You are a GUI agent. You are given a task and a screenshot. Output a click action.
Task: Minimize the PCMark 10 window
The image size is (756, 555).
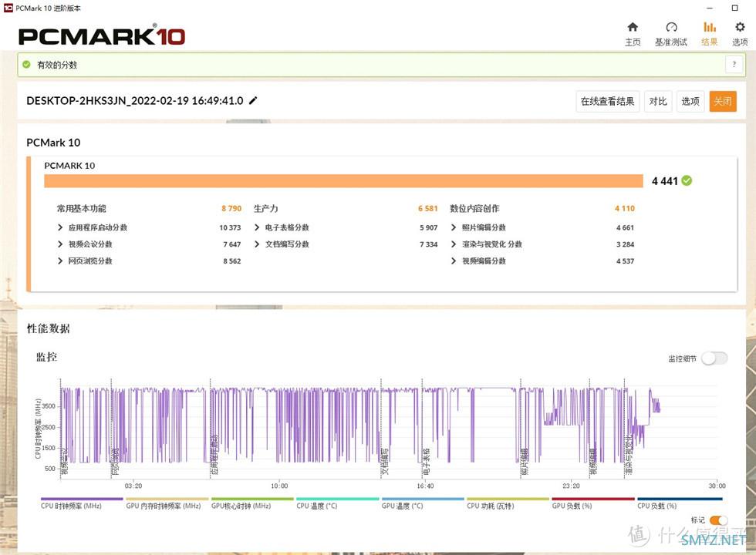click(x=709, y=8)
